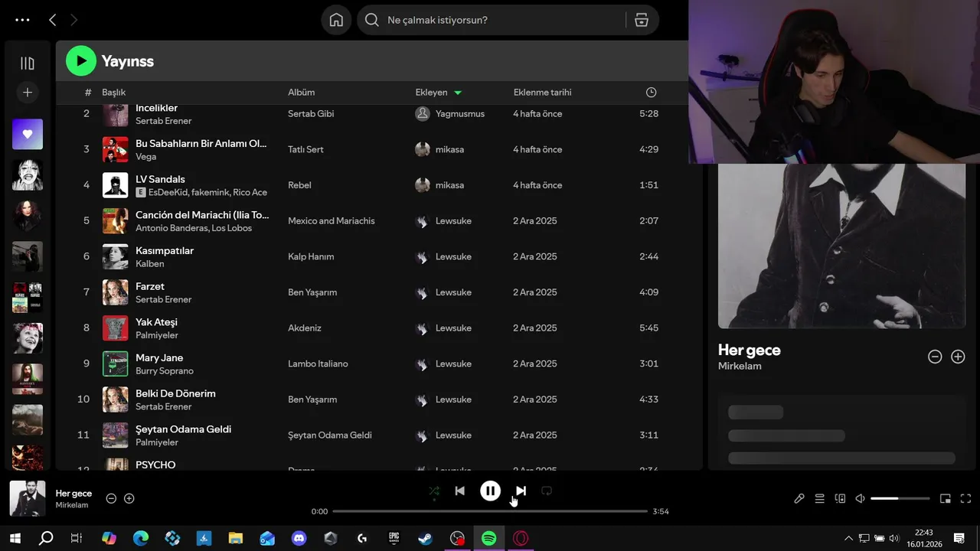The width and height of the screenshot is (980, 551).
Task: Go back with the left arrow
Action: tap(52, 20)
